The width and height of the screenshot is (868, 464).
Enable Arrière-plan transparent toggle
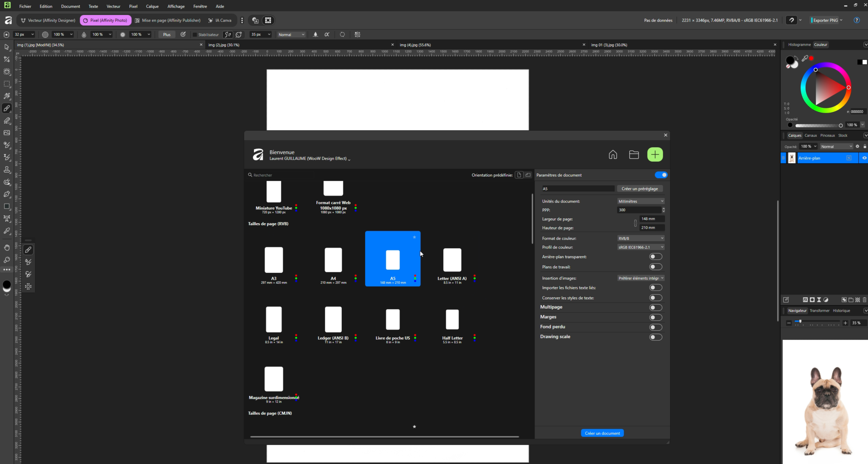coord(655,257)
